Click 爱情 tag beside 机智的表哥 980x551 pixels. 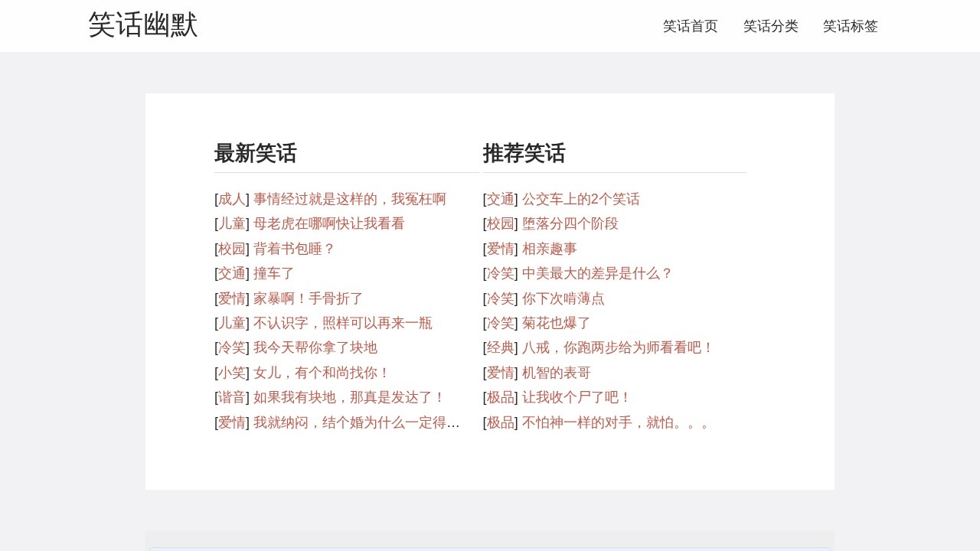pos(501,373)
